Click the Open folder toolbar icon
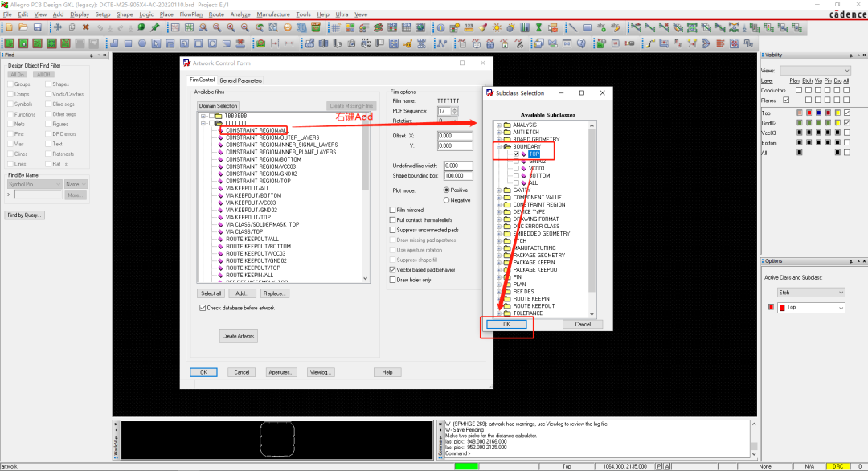The image size is (868, 471). pyautogui.click(x=23, y=27)
